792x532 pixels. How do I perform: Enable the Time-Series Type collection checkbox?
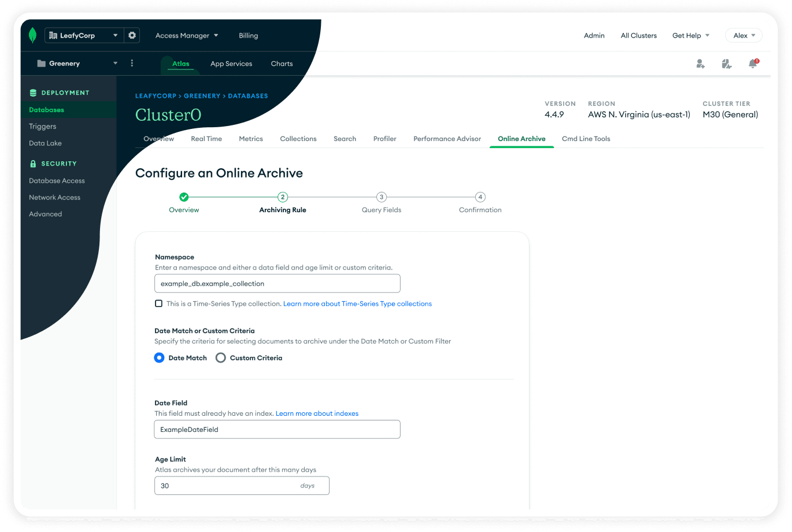[158, 304]
